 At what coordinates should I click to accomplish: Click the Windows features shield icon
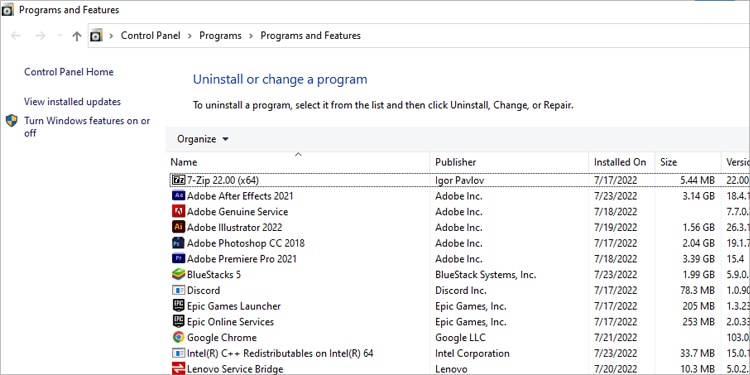(x=12, y=121)
